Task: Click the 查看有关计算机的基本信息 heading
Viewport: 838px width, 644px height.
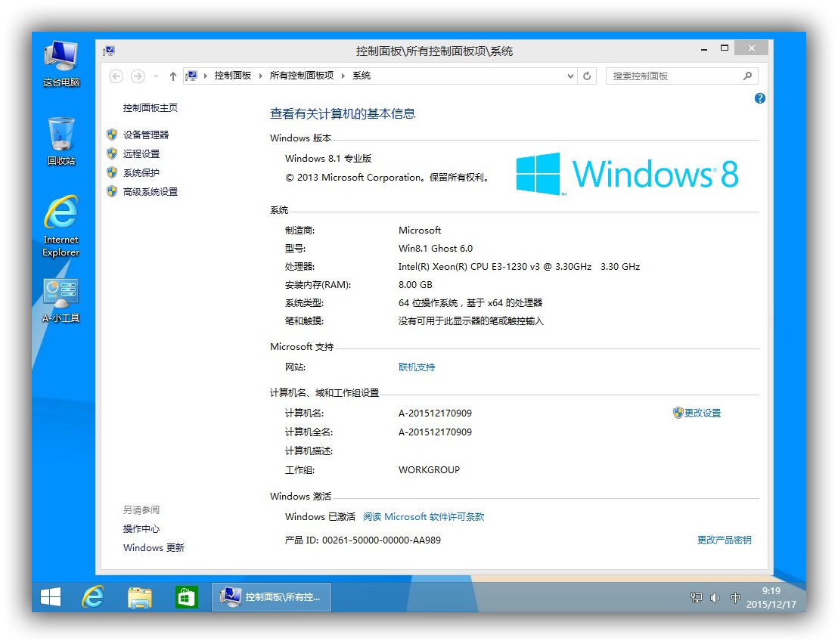Action: click(x=342, y=113)
